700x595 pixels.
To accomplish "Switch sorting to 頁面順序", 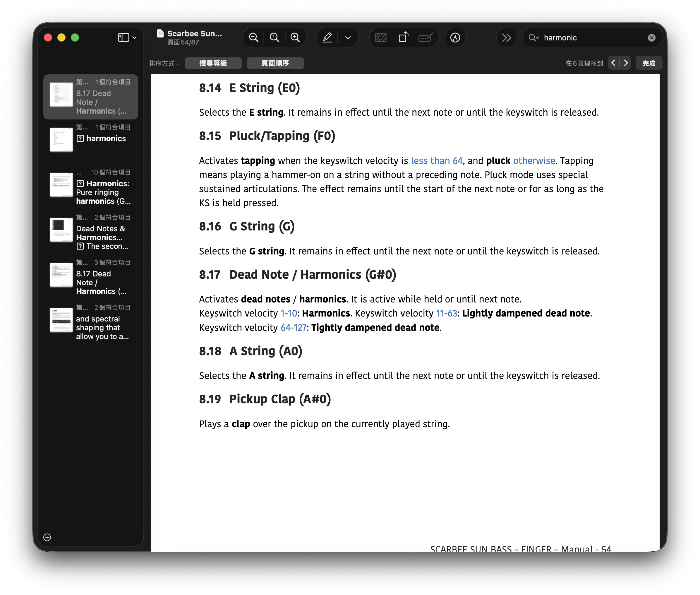I will (x=275, y=63).
